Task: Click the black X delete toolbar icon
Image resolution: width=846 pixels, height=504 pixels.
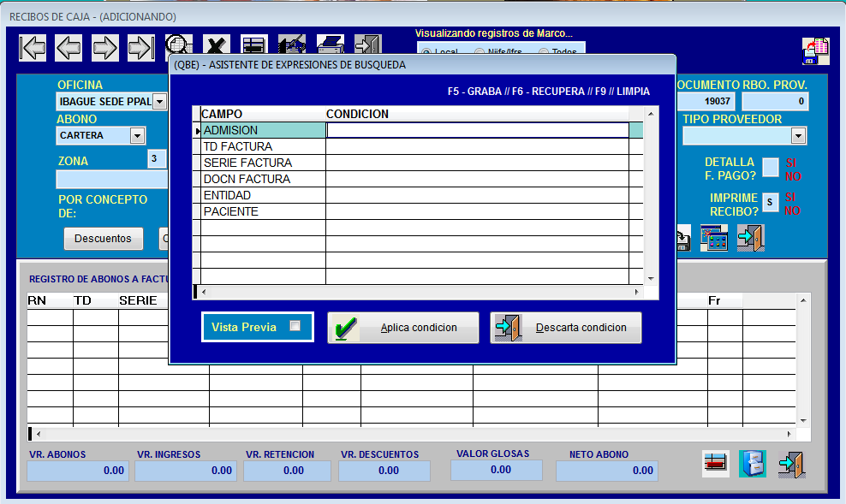Action: [217, 44]
